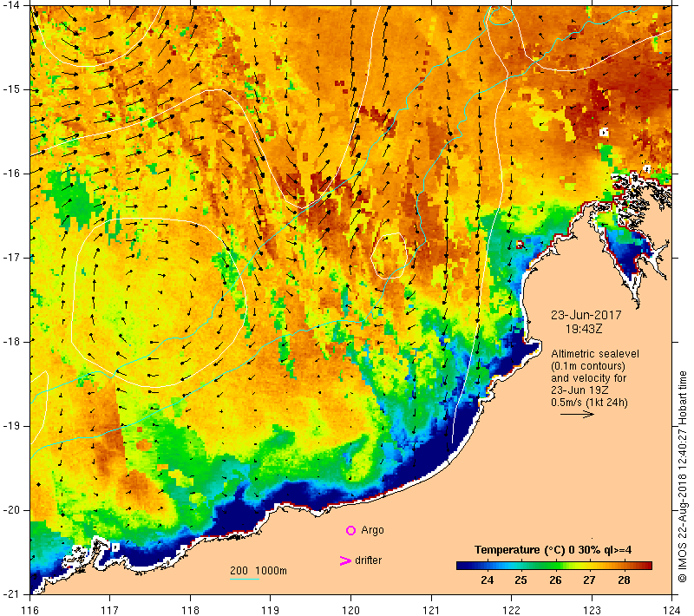
Task: Click the dark blue end of temperature color bar
Action: 462,565
